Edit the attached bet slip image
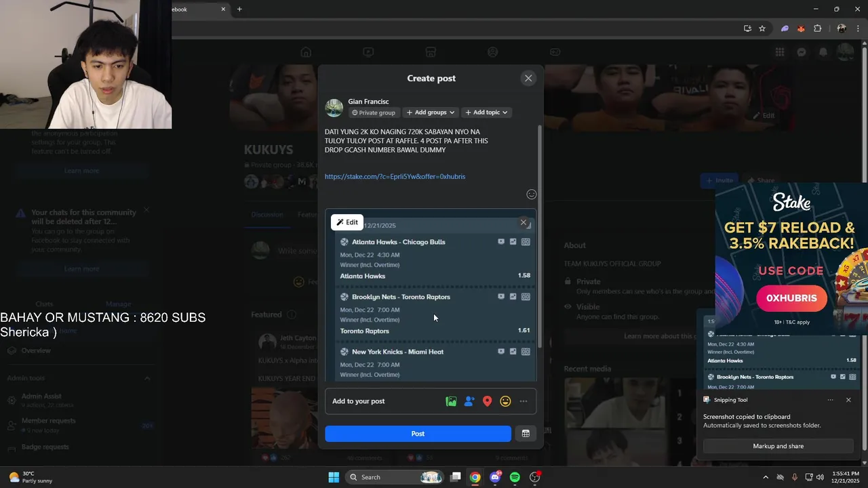Viewport: 868px width, 488px height. click(347, 222)
